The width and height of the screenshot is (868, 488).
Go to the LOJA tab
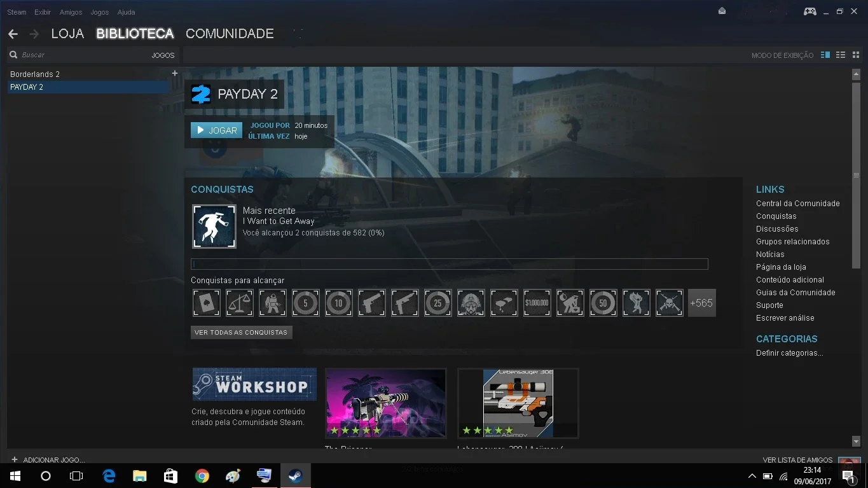[67, 34]
